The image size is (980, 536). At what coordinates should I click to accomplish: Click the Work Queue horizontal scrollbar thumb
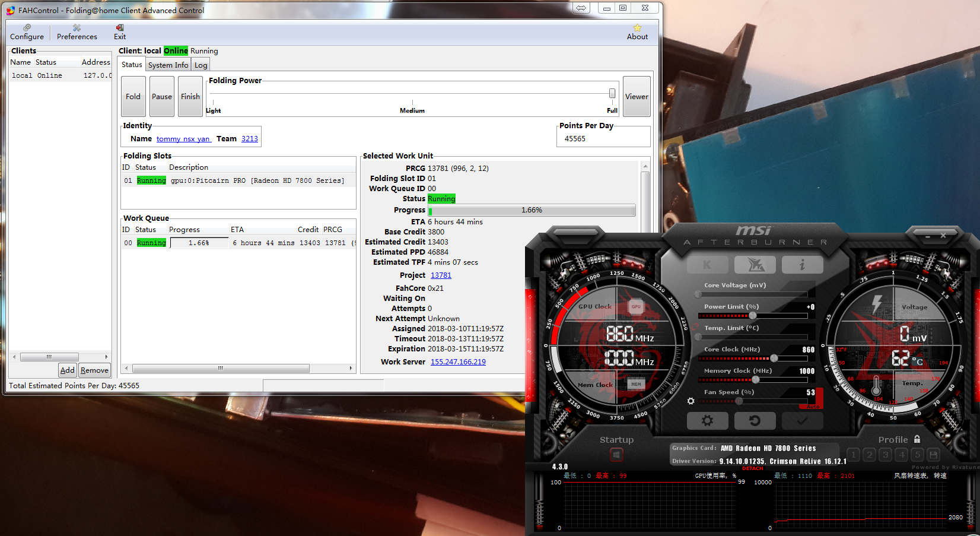(x=221, y=368)
